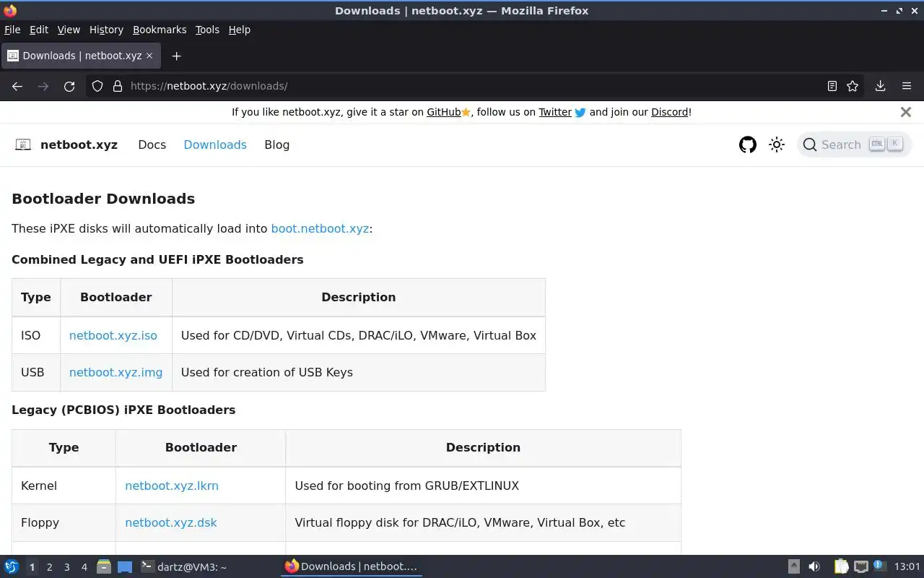Open the Blog navigation link
The height and width of the screenshot is (578, 924).
point(276,144)
